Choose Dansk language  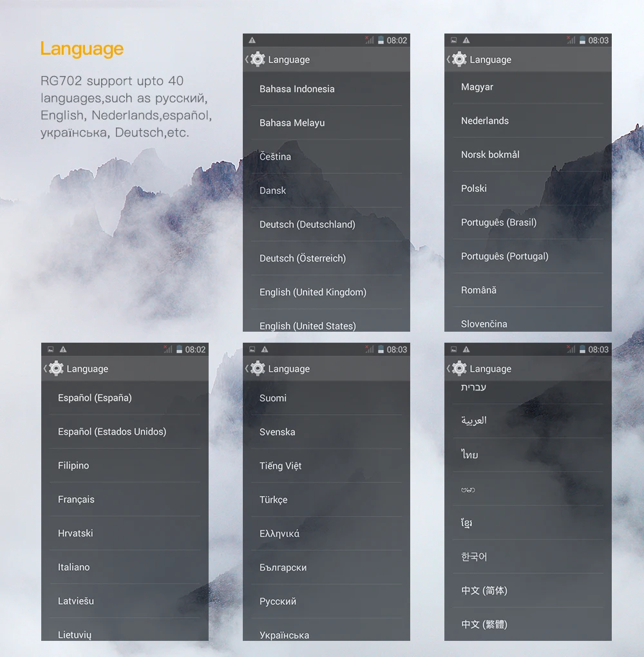[327, 191]
